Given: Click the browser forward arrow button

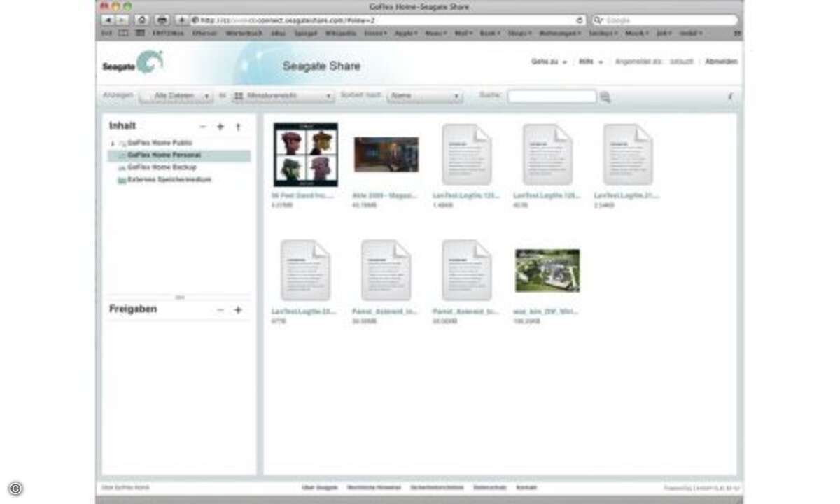Looking at the screenshot, I should (122, 20).
